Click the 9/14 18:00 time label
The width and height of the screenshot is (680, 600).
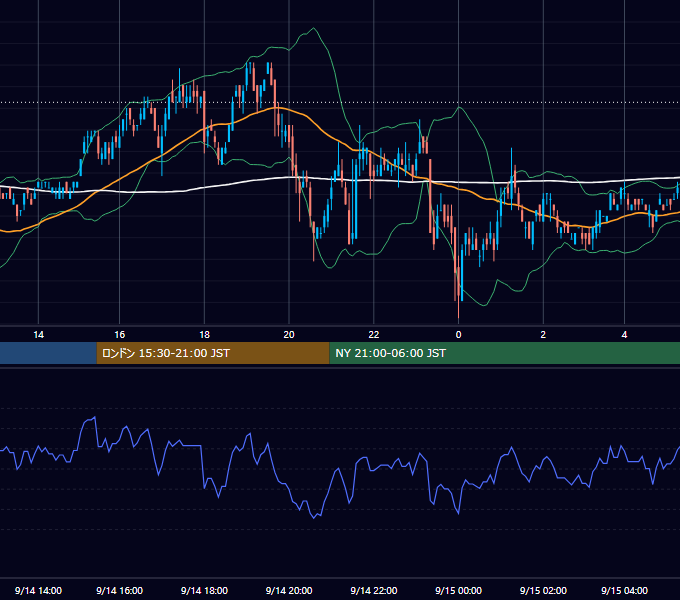204,590
